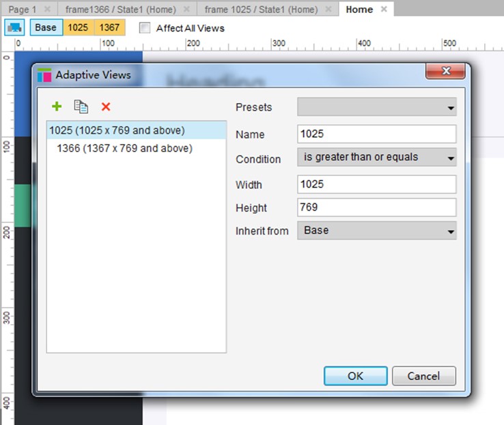504x425 pixels.
Task: Close the Page 1 tab
Action: point(47,10)
